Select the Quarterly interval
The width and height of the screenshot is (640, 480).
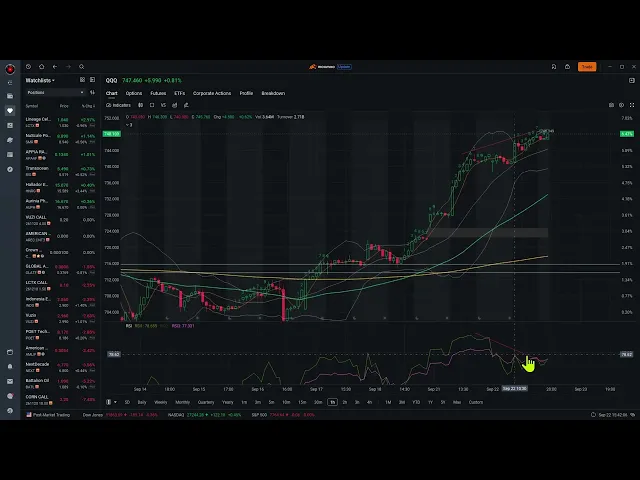pos(206,402)
